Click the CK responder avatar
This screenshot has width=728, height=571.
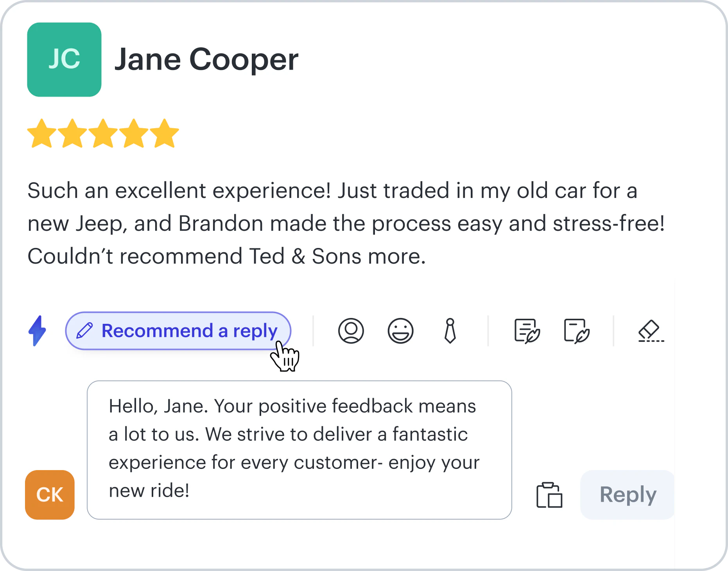(x=50, y=495)
